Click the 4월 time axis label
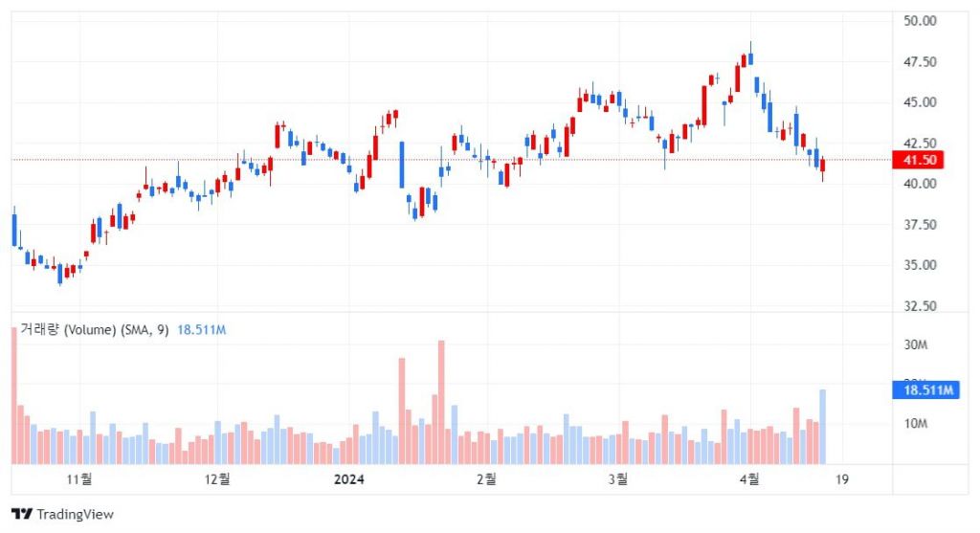 [751, 477]
